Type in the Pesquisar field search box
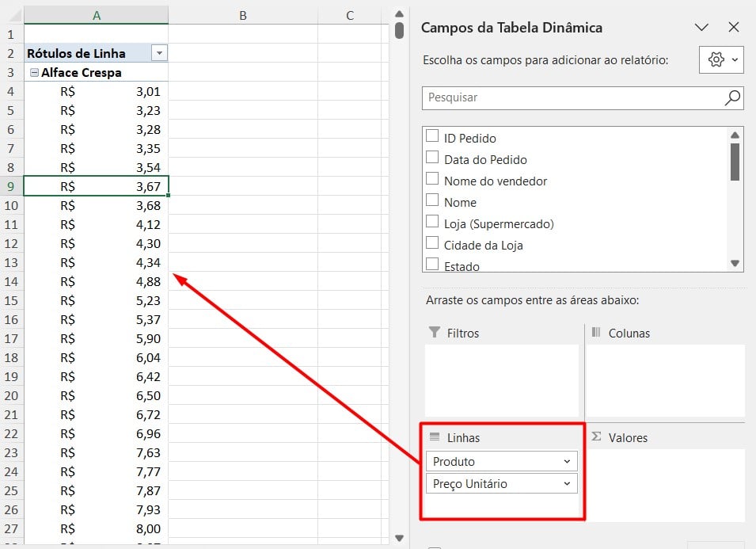 pos(570,98)
